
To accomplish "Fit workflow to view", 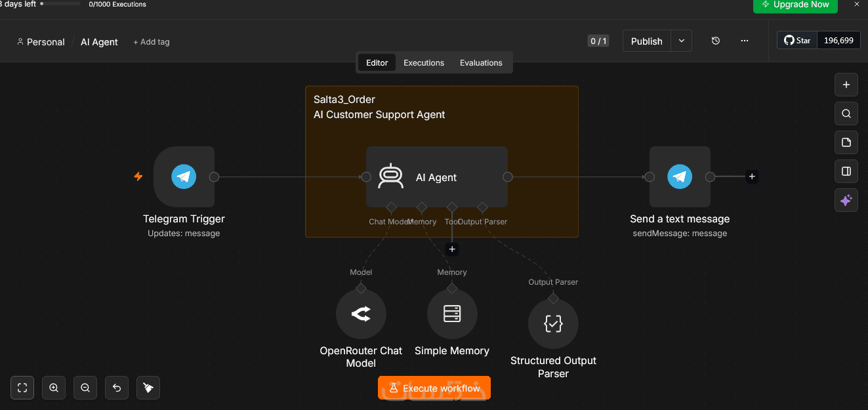I will pos(22,388).
